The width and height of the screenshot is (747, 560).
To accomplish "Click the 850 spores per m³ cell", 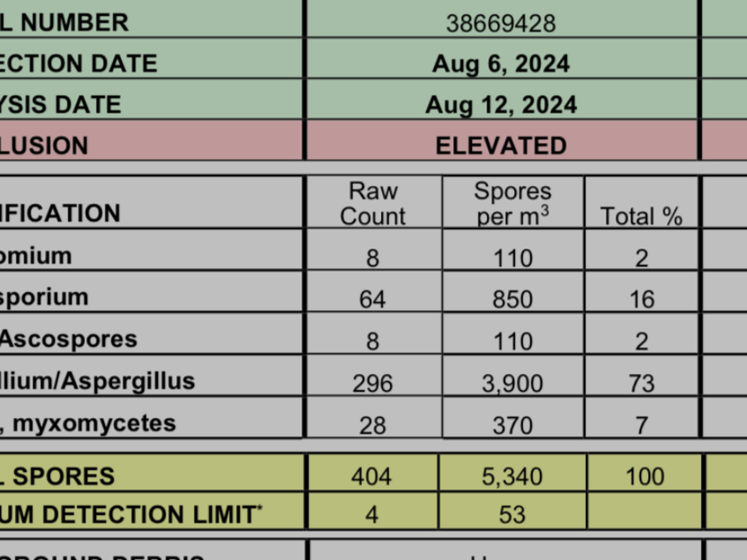I will (x=512, y=299).
